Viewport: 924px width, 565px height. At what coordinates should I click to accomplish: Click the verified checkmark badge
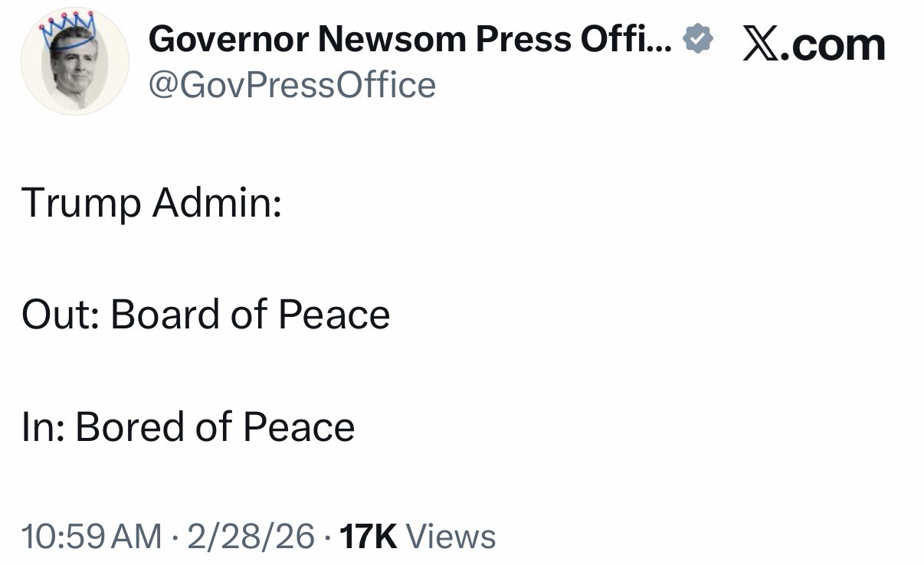[x=698, y=39]
